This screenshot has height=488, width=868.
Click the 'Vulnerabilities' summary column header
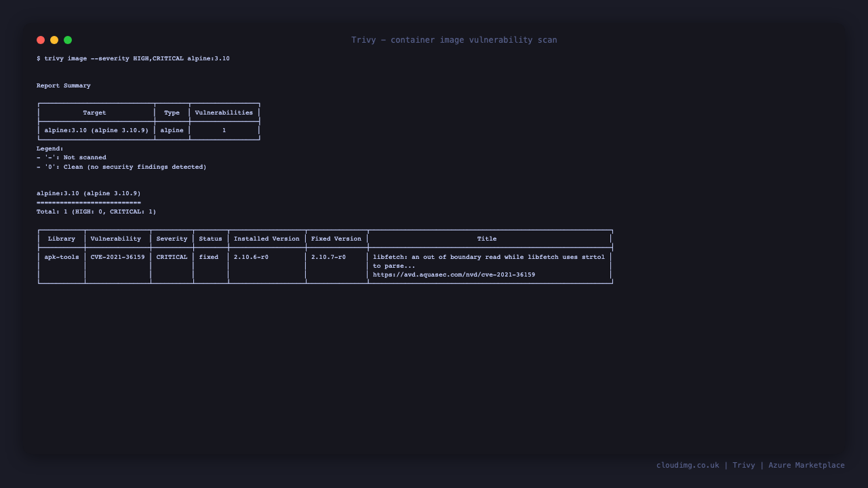tap(224, 113)
